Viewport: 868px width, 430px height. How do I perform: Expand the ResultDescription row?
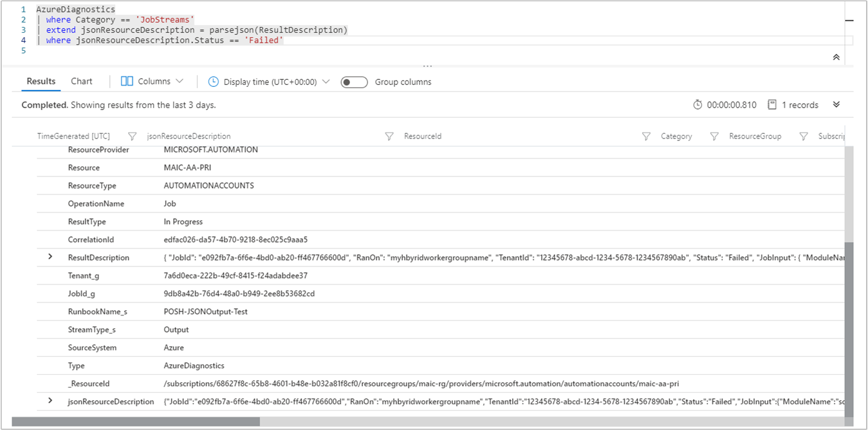click(x=50, y=257)
